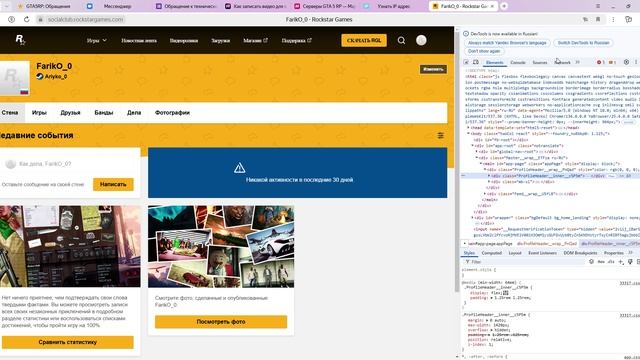The image size is (640, 360).
Task: Open the DOM Breakpoints tab
Action: coord(580,253)
